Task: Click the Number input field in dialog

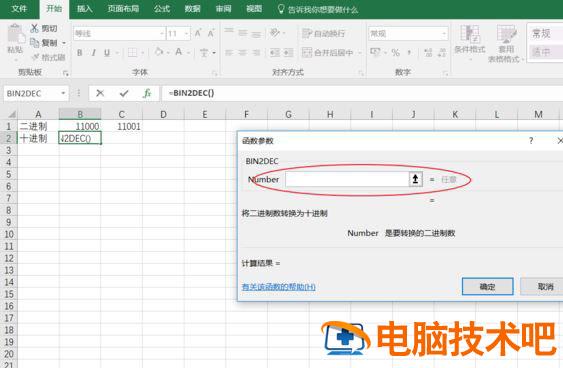Action: pos(347,179)
